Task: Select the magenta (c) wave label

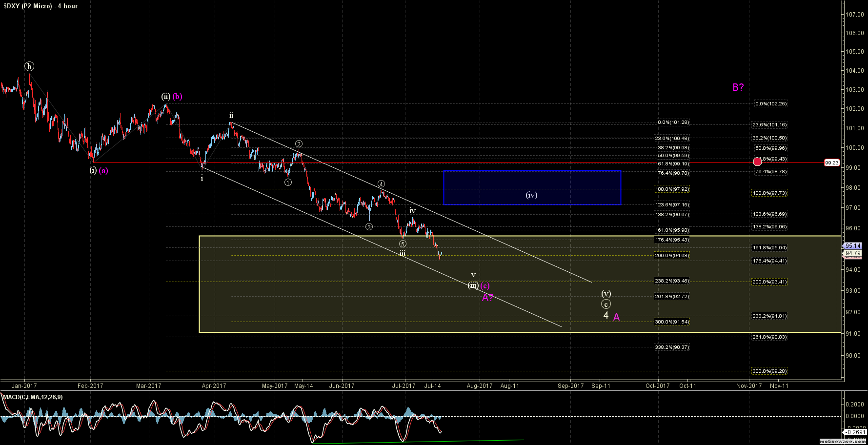Action: pyautogui.click(x=484, y=286)
